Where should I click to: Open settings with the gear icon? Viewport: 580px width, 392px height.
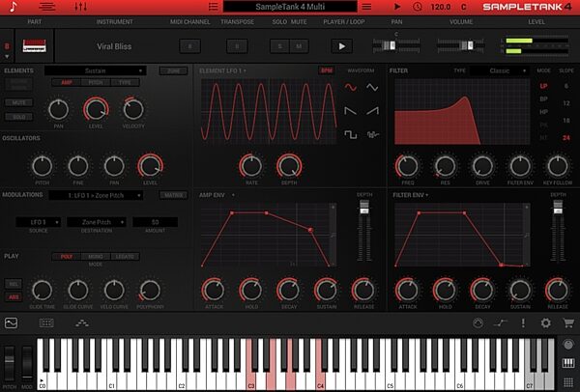(x=545, y=323)
